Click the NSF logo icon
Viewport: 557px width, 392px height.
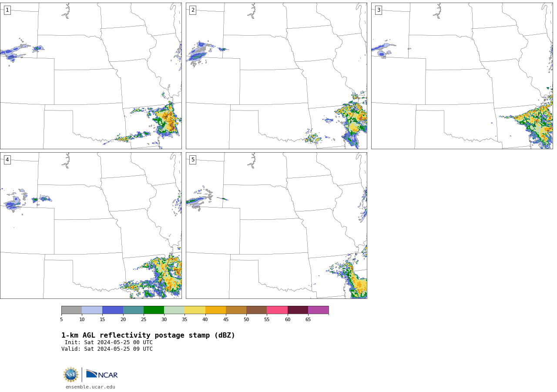[x=71, y=375]
